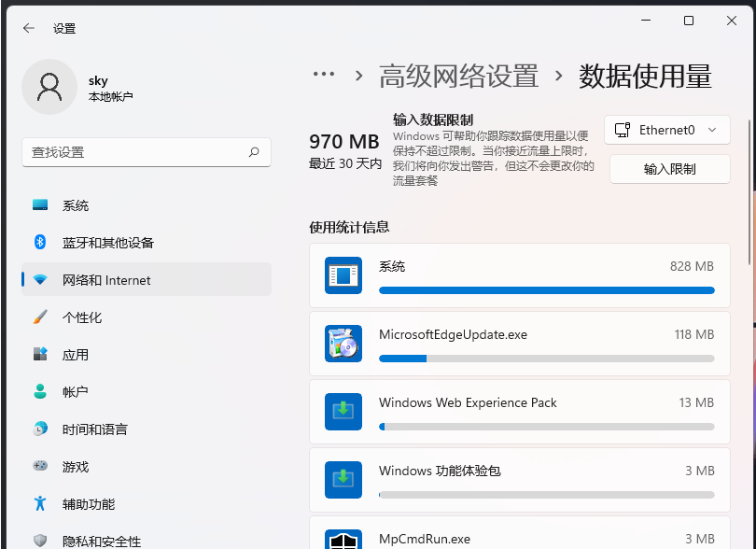The image size is (756, 549).
Task: Select 系统 in the sidebar
Action: [x=73, y=205]
